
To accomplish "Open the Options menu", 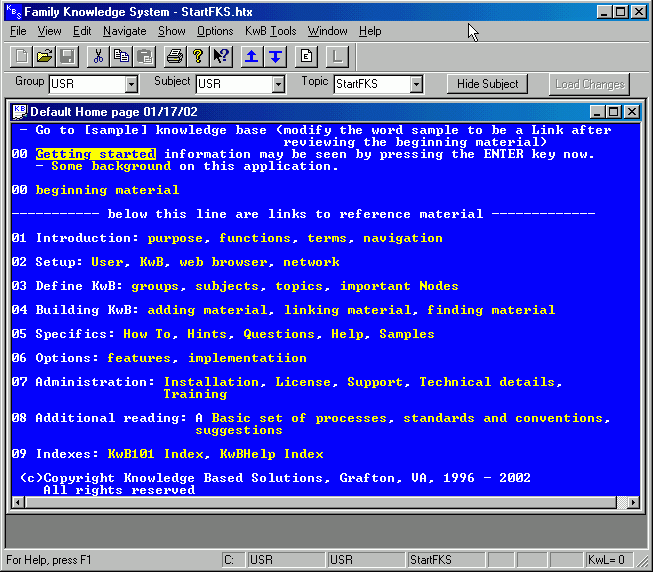I will [215, 31].
